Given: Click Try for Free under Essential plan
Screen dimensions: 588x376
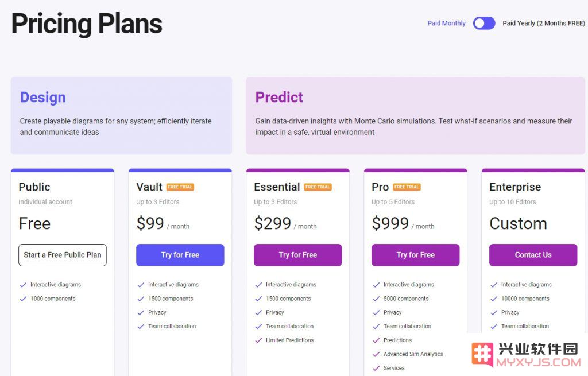Looking at the screenshot, I should pos(298,255).
